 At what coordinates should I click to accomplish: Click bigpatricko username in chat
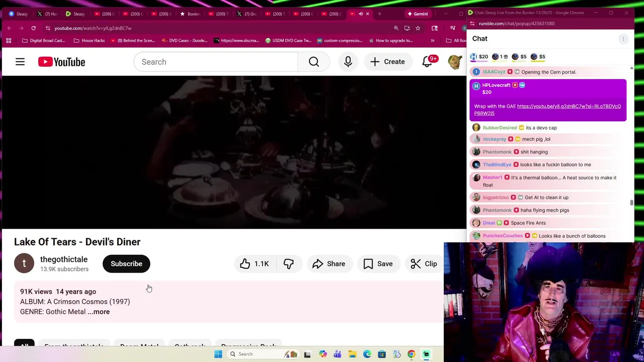tap(496, 198)
